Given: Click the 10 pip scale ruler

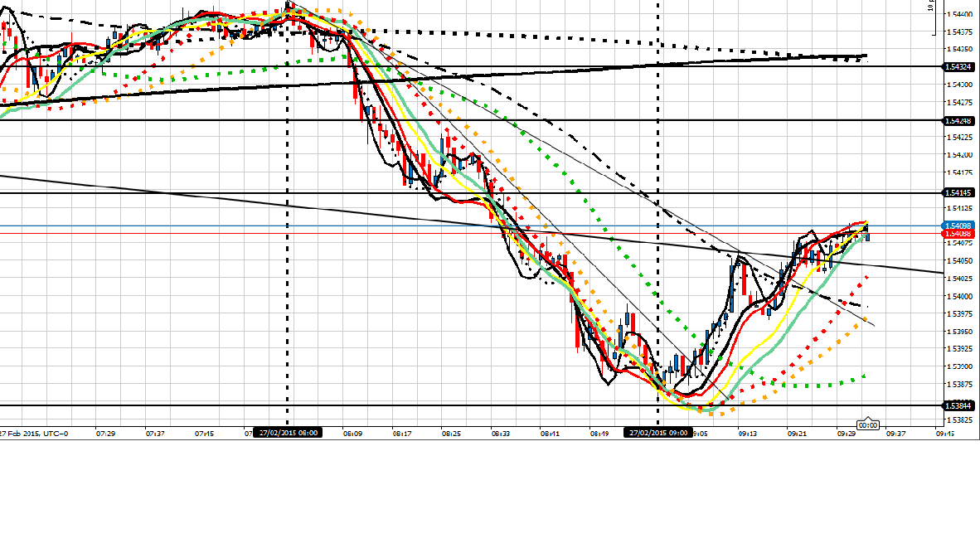Looking at the screenshot, I should tap(932, 8).
